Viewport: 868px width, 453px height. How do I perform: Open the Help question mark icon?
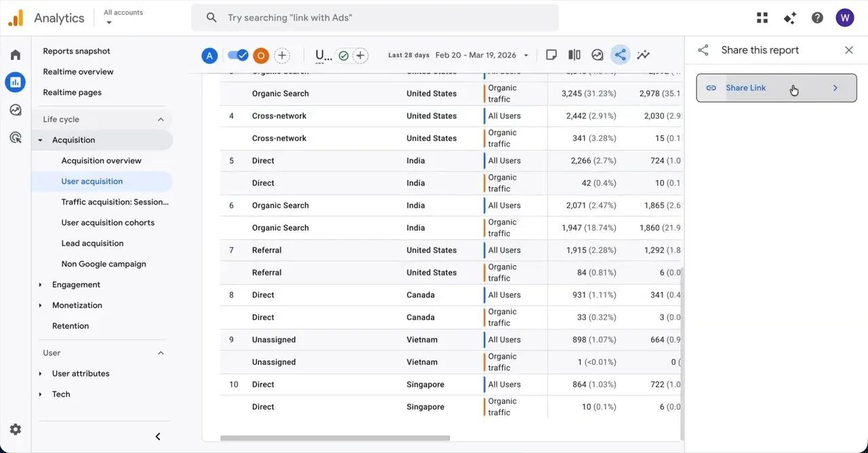pyautogui.click(x=817, y=18)
